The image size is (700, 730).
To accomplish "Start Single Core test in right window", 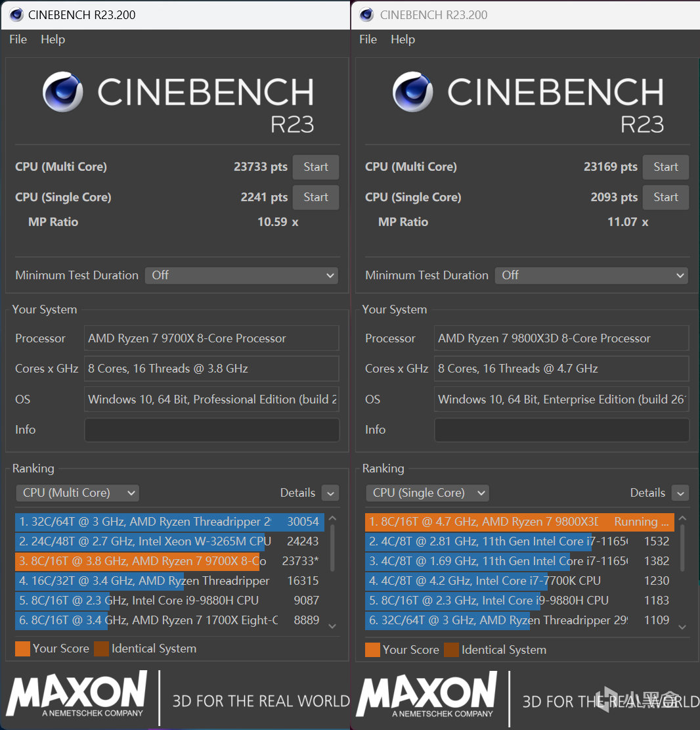I will point(665,197).
